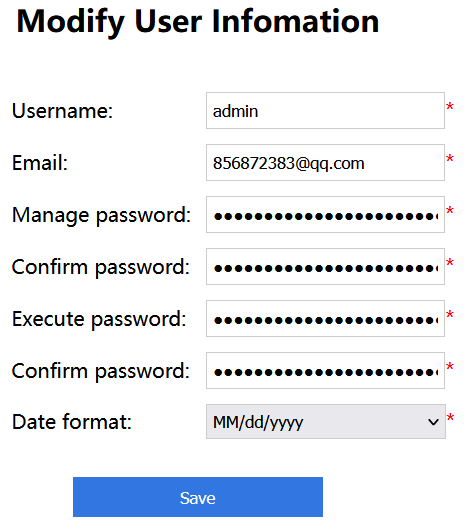Click red asterisk beside the Email field
The width and height of the screenshot is (468, 523).
tap(450, 159)
